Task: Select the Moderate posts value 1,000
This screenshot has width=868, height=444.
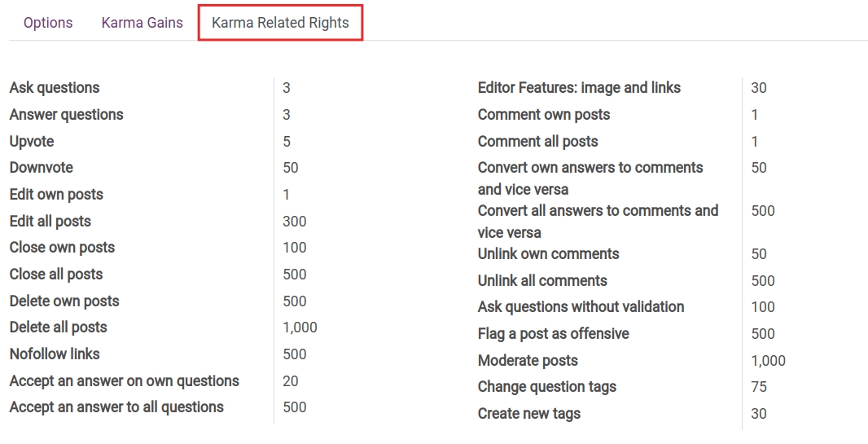Action: (768, 361)
